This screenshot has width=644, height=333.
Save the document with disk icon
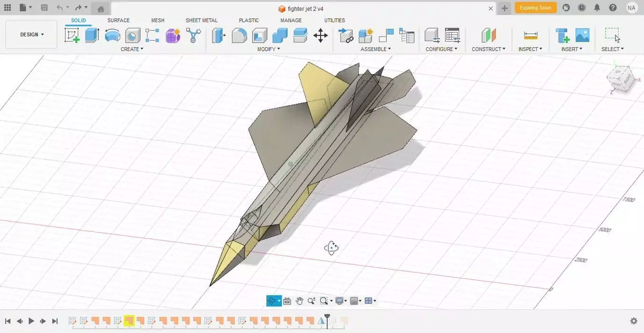coord(44,7)
